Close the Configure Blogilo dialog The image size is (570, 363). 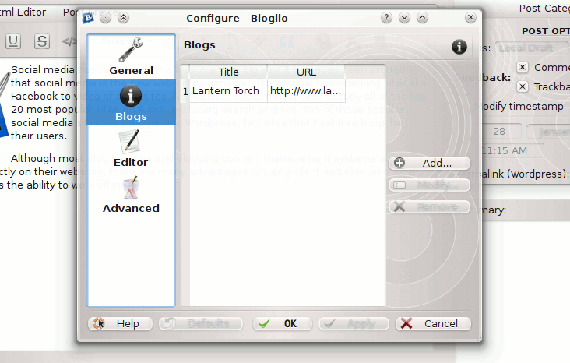tap(470, 17)
